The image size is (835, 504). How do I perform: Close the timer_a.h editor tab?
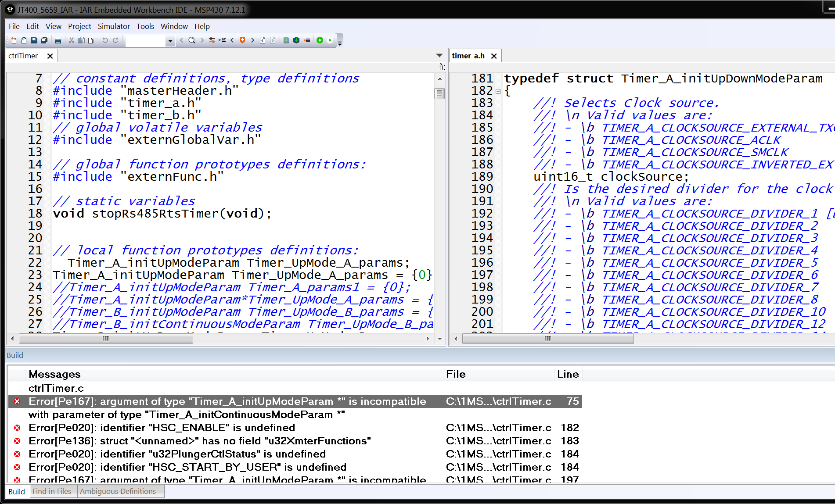click(x=494, y=56)
